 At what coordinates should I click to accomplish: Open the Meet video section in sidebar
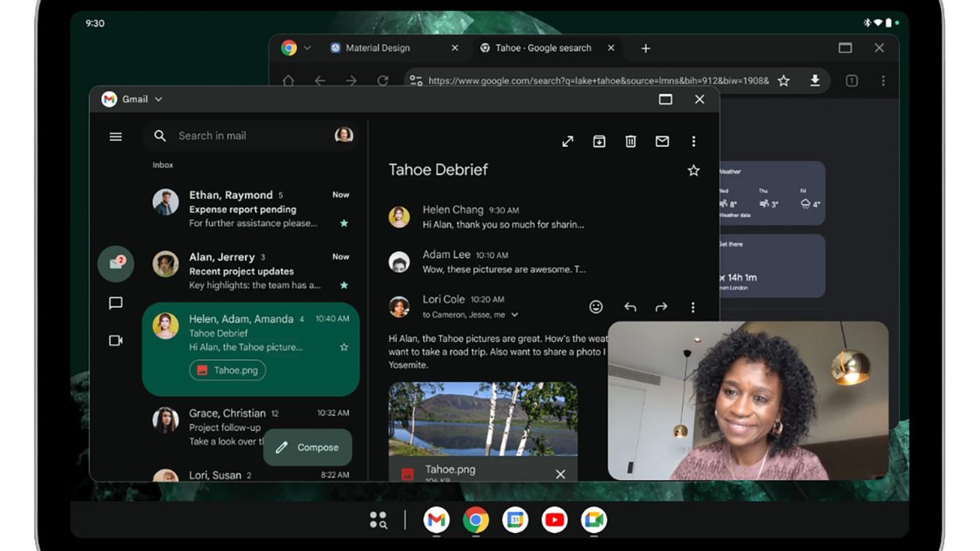pyautogui.click(x=116, y=340)
